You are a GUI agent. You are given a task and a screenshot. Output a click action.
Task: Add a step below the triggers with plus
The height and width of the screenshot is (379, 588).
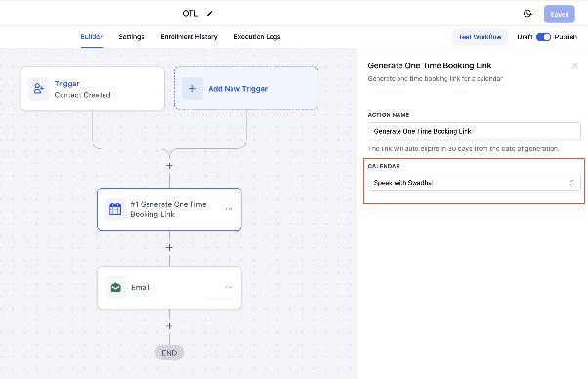click(169, 166)
